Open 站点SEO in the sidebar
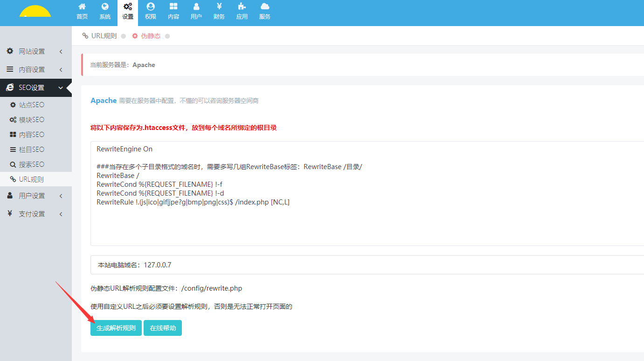Image resolution: width=644 pixels, height=361 pixels. [x=31, y=105]
